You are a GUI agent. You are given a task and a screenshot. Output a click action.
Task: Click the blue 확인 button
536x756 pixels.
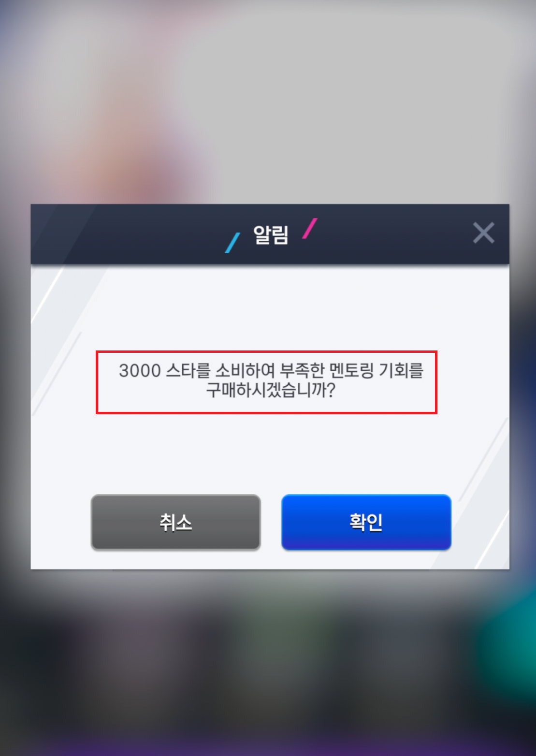366,522
